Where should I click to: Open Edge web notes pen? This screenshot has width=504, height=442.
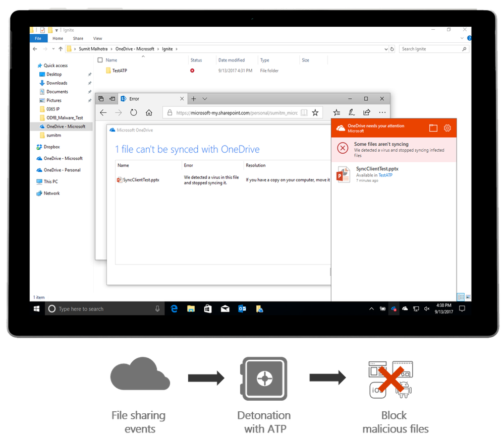pos(352,112)
